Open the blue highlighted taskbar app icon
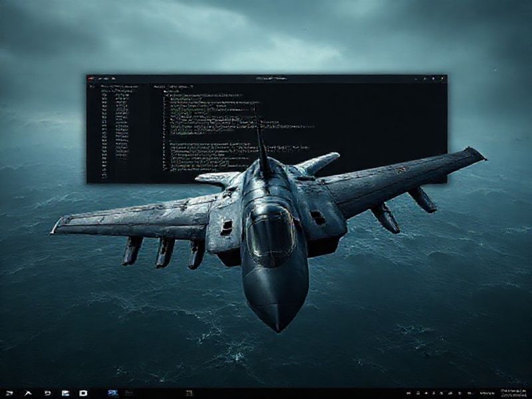The height and width of the screenshot is (399, 532). tap(113, 393)
